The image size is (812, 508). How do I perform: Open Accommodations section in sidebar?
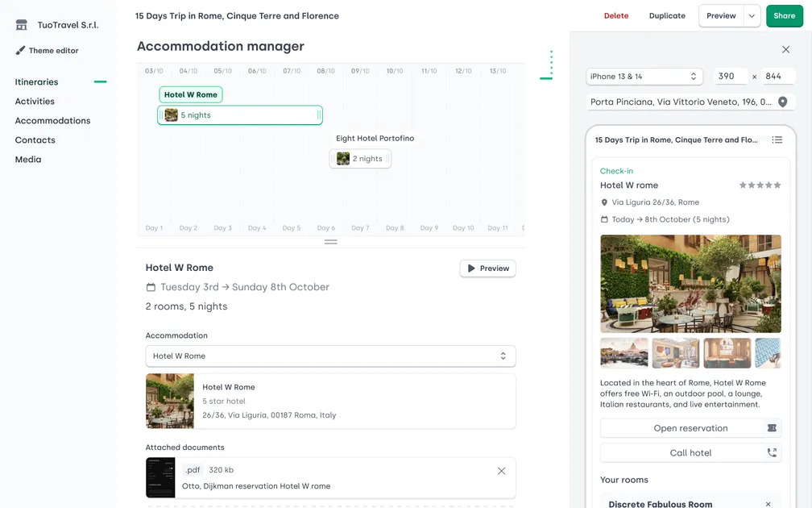point(52,121)
